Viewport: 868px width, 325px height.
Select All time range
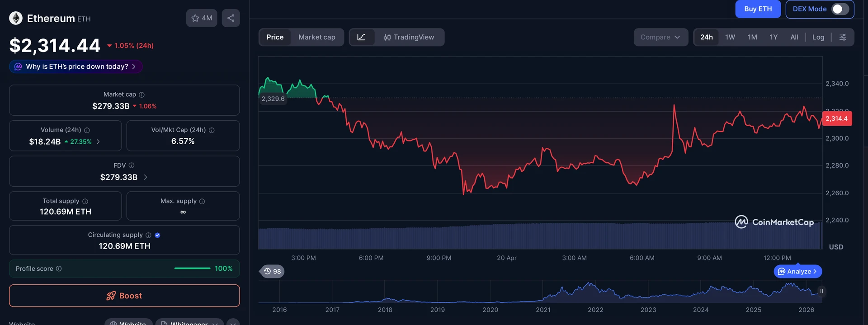pos(794,37)
